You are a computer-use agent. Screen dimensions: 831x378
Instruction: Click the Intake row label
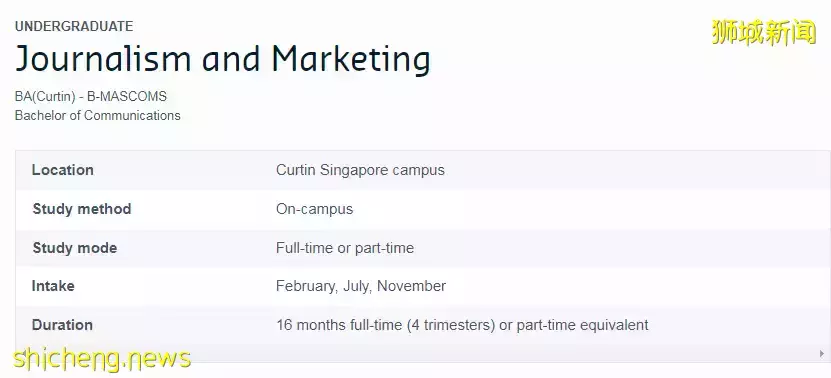click(x=53, y=286)
